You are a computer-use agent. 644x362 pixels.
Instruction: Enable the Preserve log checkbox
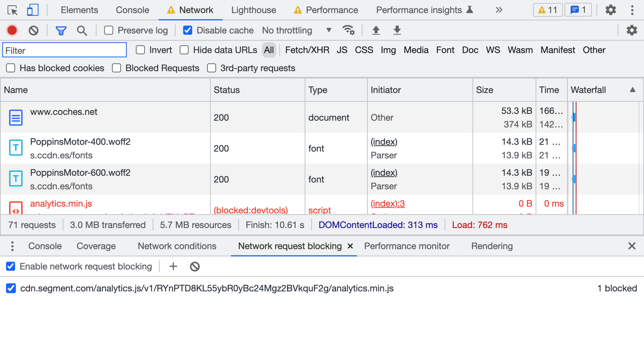click(109, 30)
